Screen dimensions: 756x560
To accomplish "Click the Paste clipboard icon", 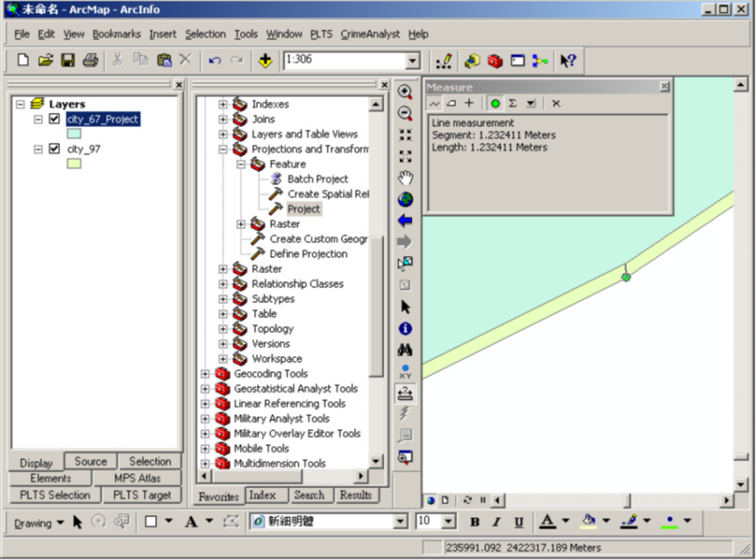I will [164, 61].
